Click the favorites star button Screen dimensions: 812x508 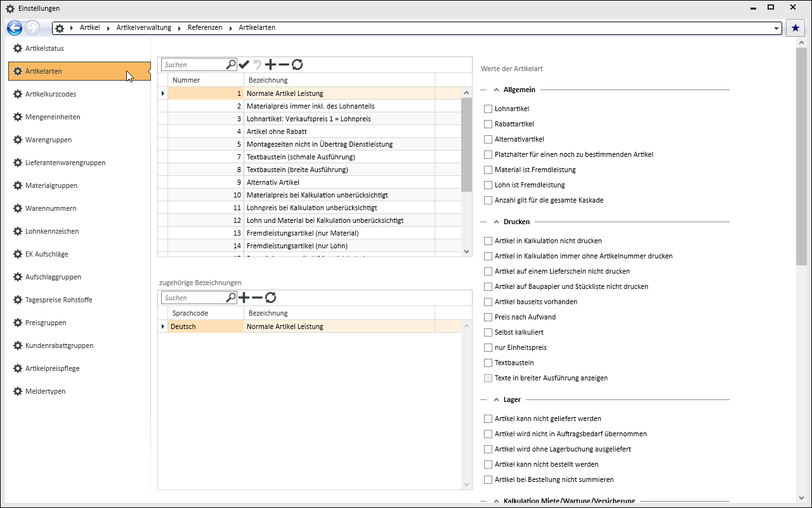[x=796, y=28]
